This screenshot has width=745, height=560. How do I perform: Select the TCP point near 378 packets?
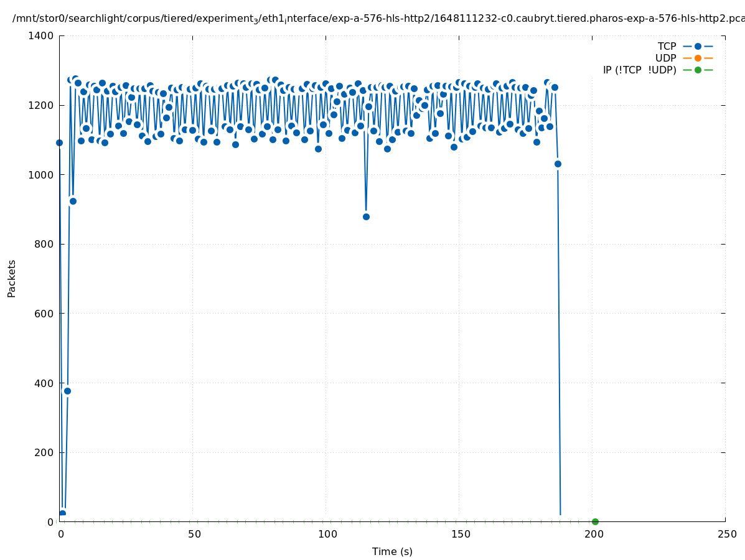pos(67,391)
